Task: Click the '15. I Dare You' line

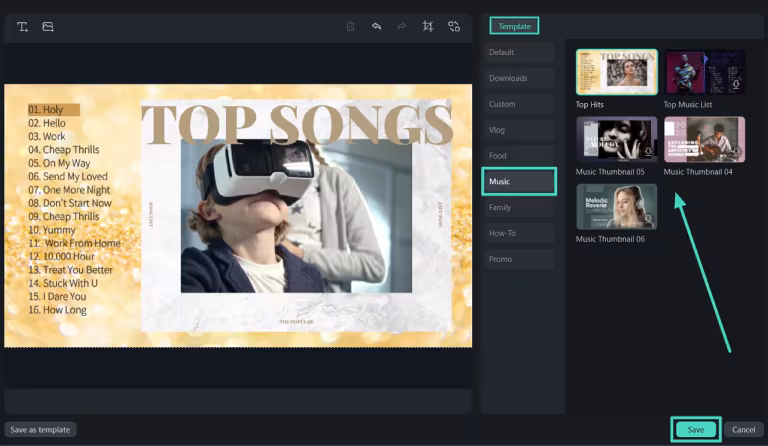Action: click(x=57, y=297)
